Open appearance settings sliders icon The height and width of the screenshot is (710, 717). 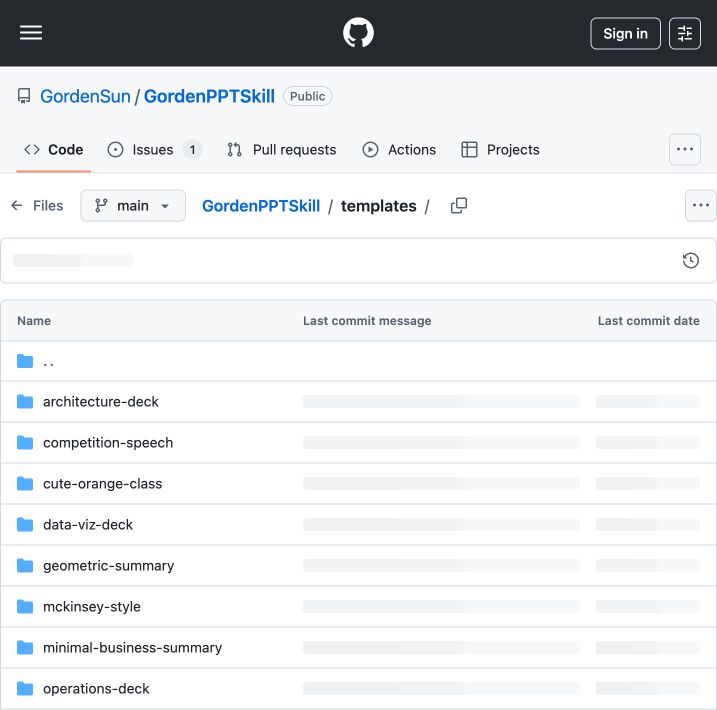(x=685, y=33)
